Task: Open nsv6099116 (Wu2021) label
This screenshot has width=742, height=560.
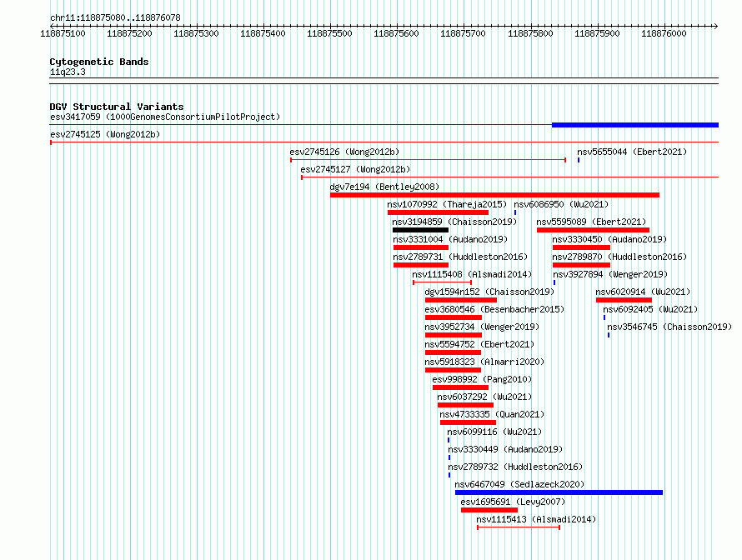Action: point(494,432)
